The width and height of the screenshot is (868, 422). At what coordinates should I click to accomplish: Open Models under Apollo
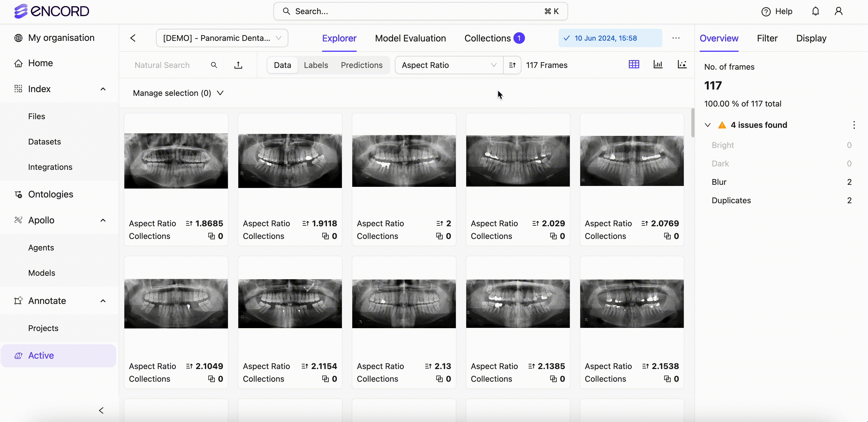click(x=41, y=273)
